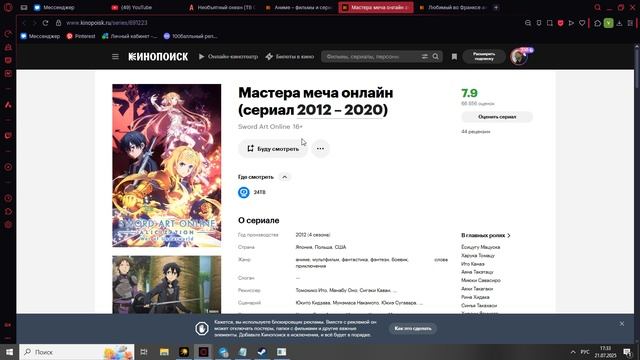
Task: Click the search magnifier icon
Action: 436,57
